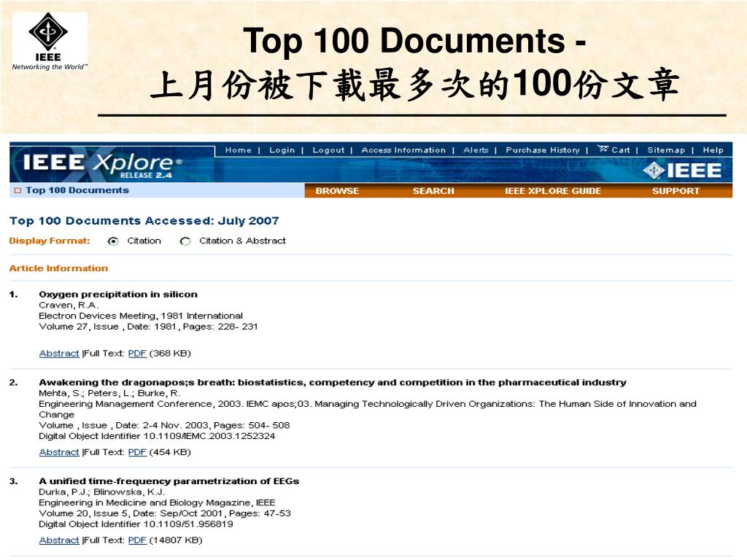Click 'Volume 20, Issue 5, Date: Sep/Oct 2001' line
The width and height of the screenshot is (747, 560).
[165, 513]
